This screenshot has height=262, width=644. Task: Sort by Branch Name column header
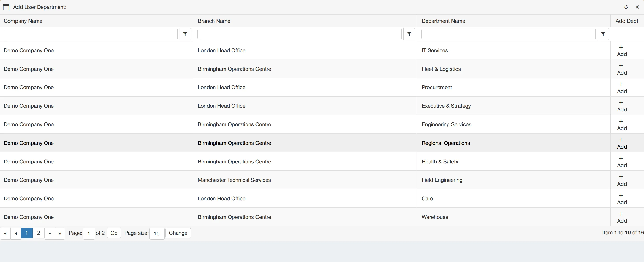[x=214, y=21]
